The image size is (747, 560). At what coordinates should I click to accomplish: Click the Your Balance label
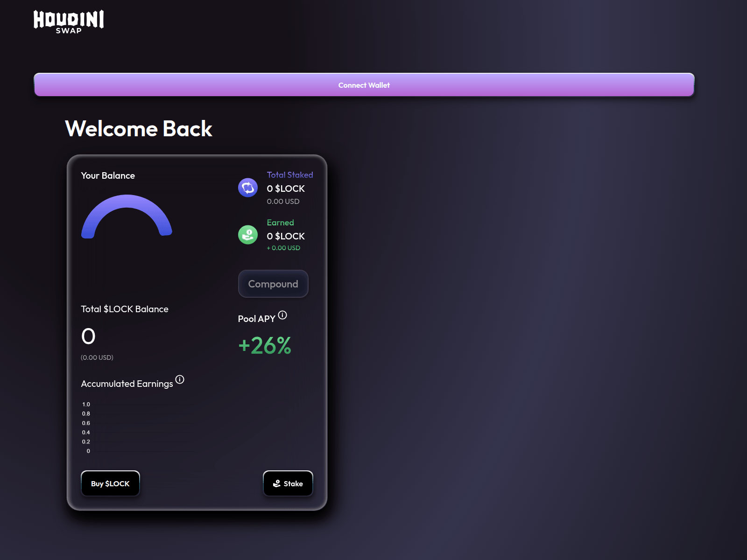pos(108,175)
